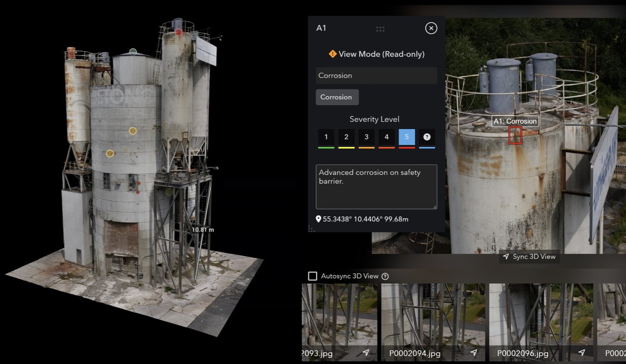Click the 10.81 m measurement label
This screenshot has height=364, width=626.
[203, 230]
